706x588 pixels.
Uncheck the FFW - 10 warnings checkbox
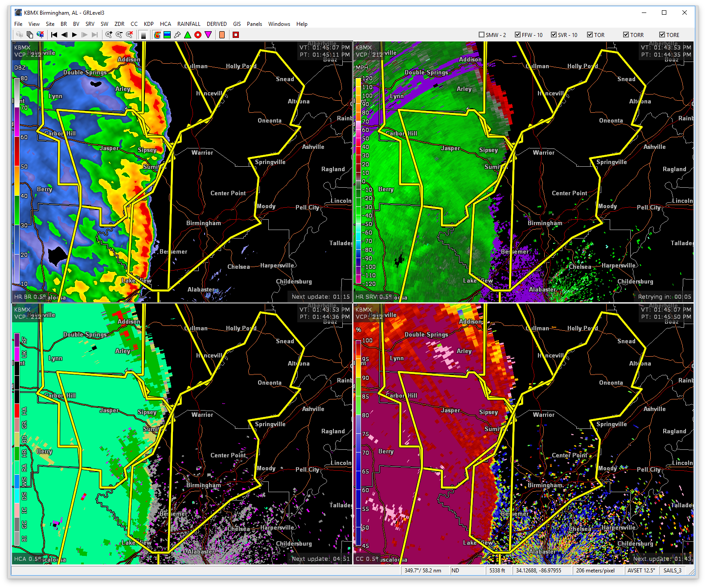(x=517, y=35)
